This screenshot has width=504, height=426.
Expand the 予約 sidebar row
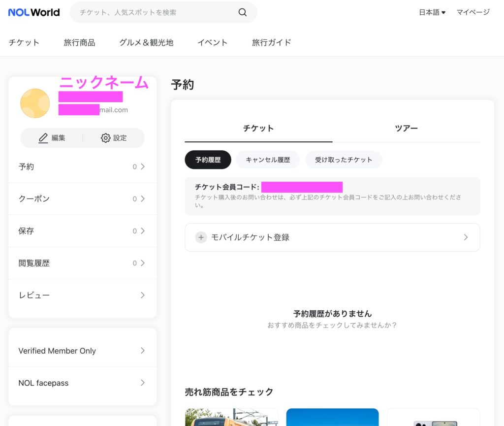pyautogui.click(x=82, y=167)
